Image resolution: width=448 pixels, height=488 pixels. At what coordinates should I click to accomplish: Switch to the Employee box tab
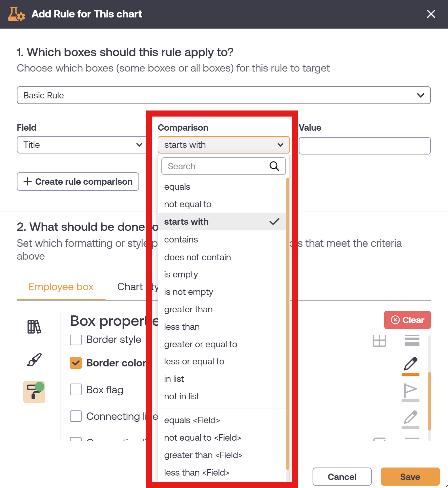click(61, 287)
